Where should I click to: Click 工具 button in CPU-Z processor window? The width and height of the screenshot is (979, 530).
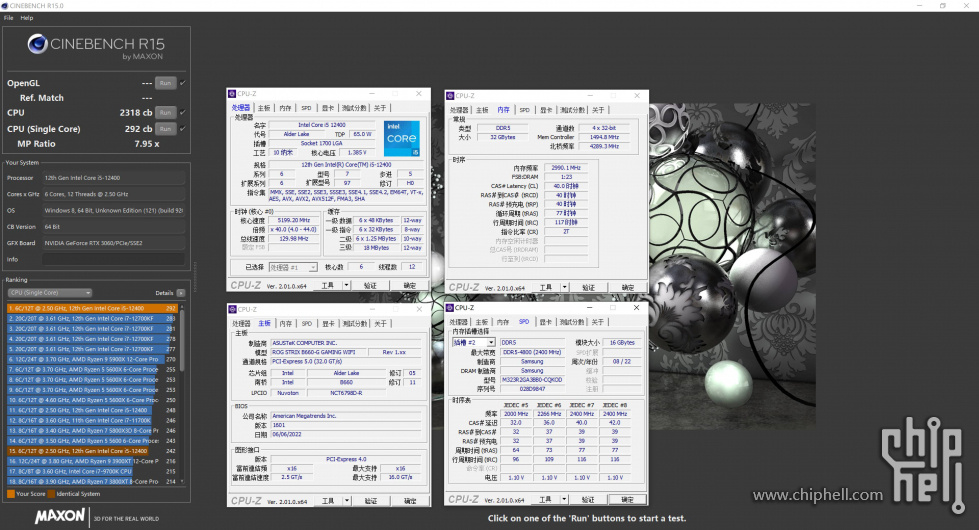point(328,285)
